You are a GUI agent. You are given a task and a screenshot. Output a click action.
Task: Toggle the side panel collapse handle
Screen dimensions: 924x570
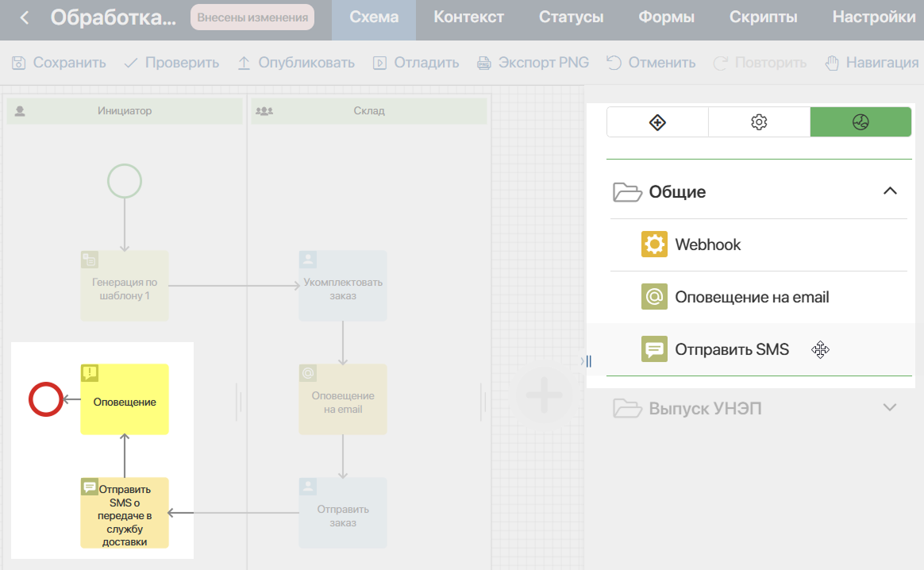[587, 360]
